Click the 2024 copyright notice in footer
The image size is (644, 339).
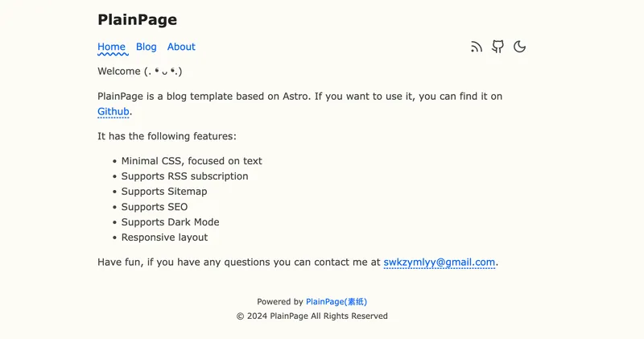[x=312, y=316]
